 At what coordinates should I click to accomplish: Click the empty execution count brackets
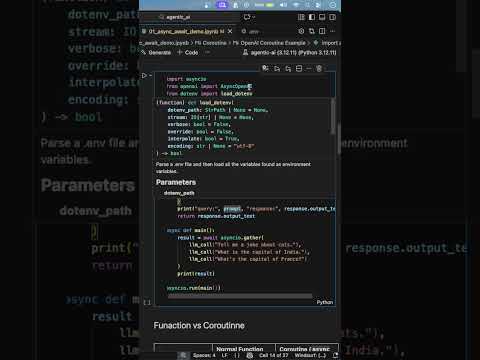click(147, 302)
